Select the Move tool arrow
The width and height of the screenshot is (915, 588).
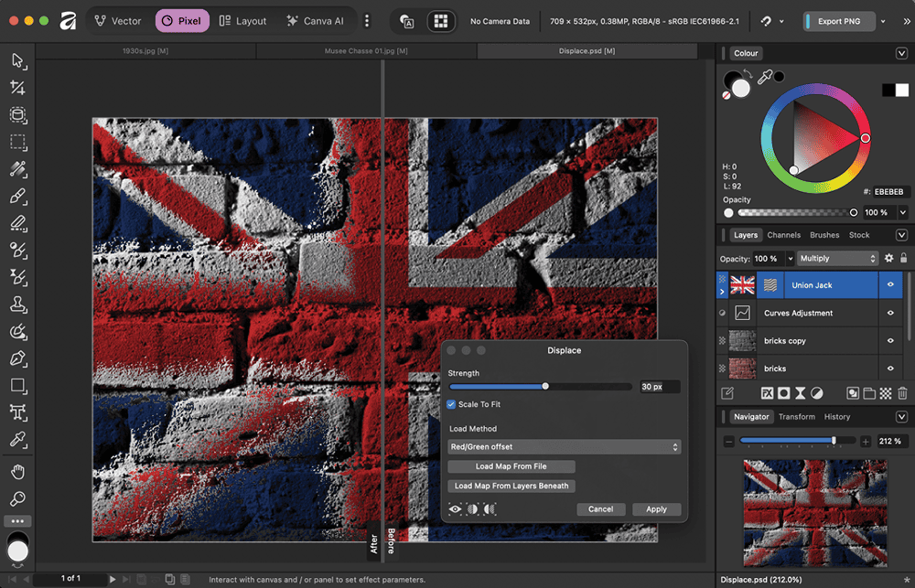pos(17,60)
